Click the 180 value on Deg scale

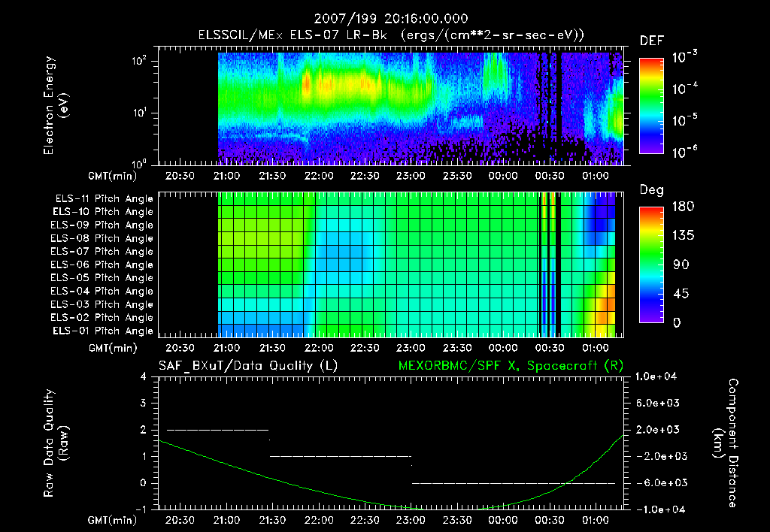point(683,207)
